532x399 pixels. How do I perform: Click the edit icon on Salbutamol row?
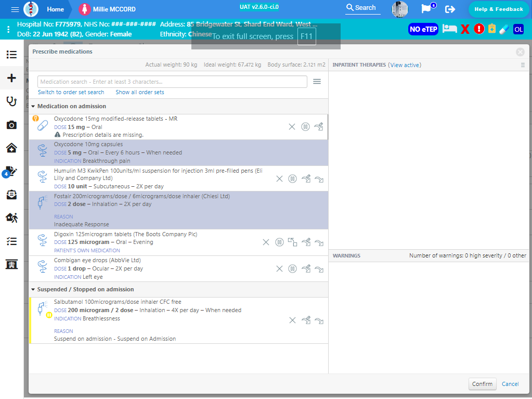306,320
